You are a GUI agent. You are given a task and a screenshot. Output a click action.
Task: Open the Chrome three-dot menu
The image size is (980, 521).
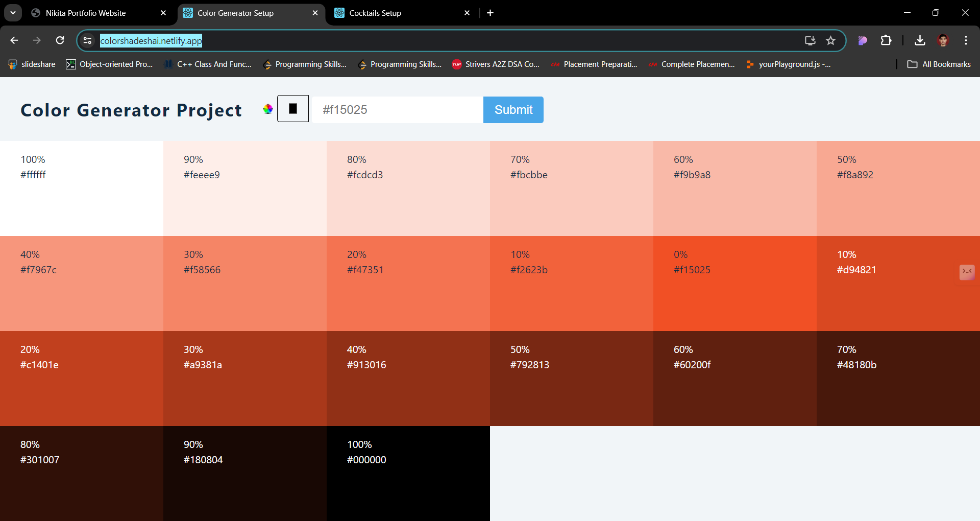click(966, 40)
